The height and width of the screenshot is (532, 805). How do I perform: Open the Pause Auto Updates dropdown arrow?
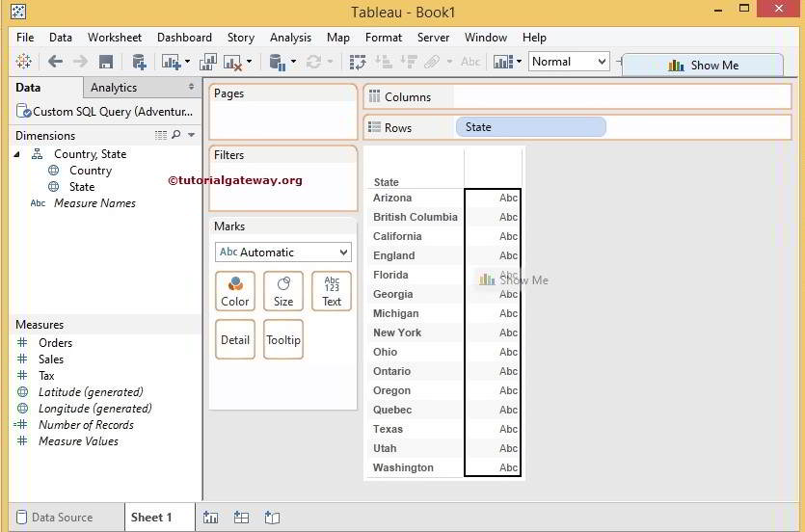pos(293,62)
